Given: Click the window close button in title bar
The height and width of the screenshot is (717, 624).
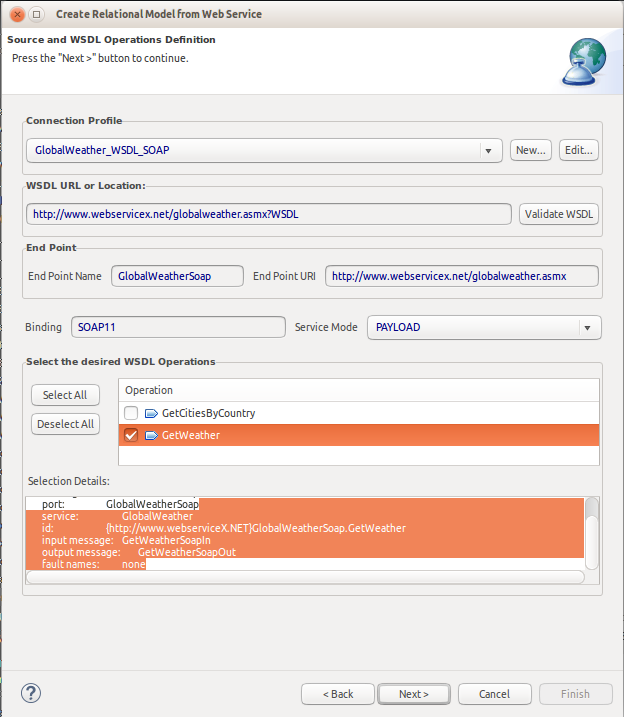Looking at the screenshot, I should pos(15,15).
